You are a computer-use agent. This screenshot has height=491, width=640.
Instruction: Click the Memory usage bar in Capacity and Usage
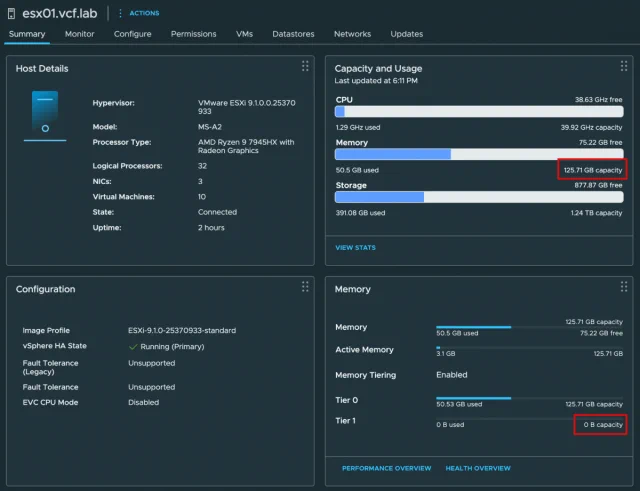[x=479, y=154]
